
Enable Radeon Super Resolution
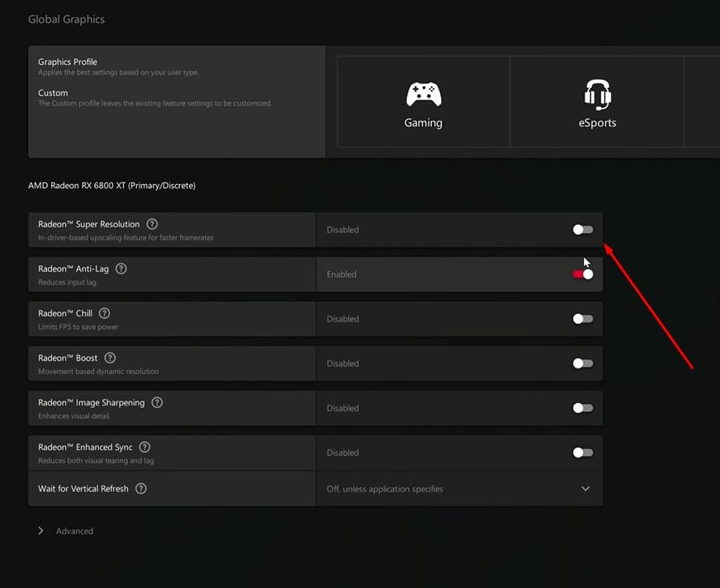click(x=582, y=230)
